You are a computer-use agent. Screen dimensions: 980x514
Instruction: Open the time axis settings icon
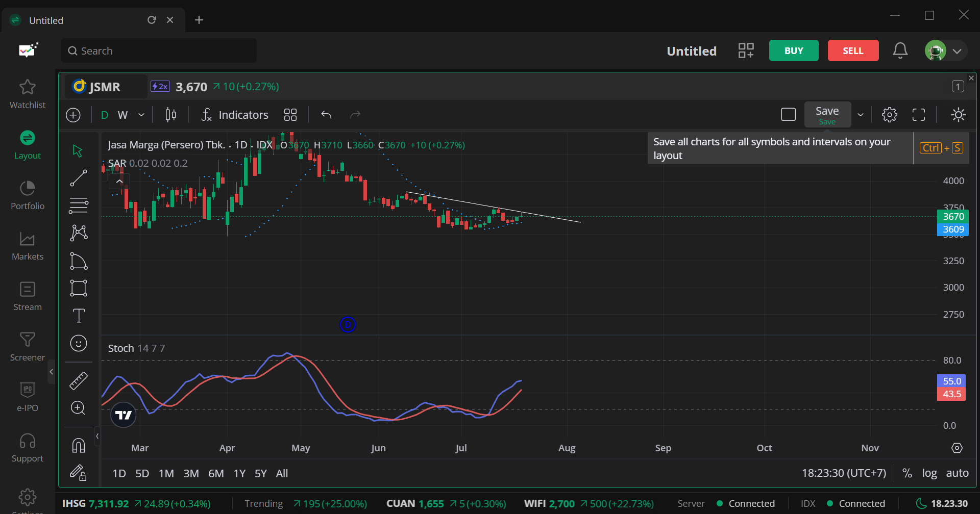(957, 448)
